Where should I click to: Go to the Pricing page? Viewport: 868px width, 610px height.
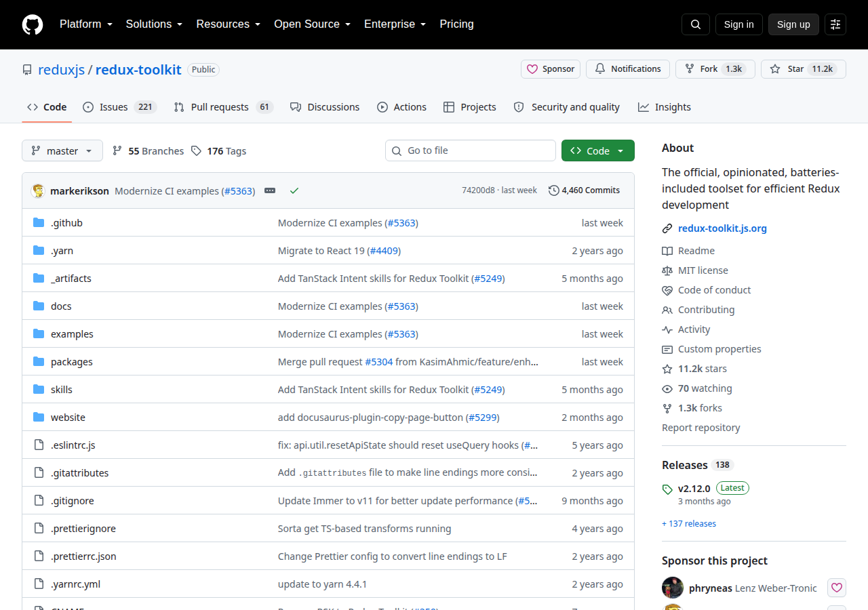457,24
